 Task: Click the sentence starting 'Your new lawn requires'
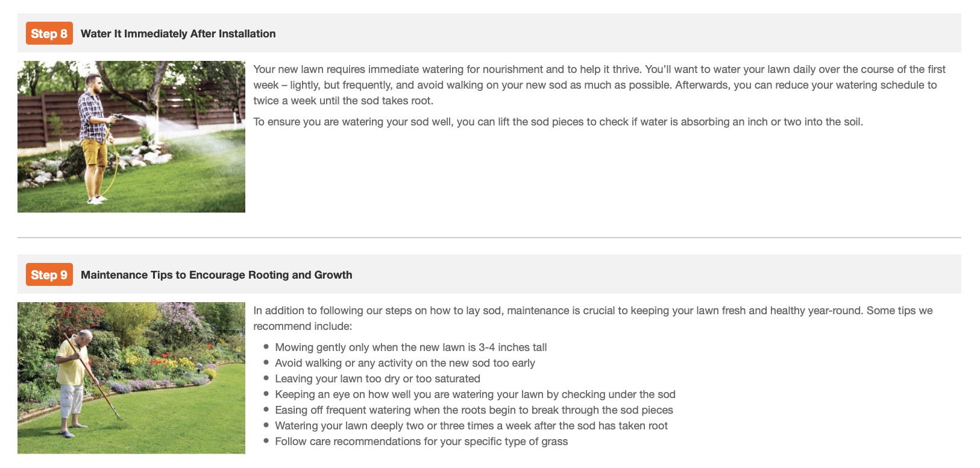tap(447, 69)
